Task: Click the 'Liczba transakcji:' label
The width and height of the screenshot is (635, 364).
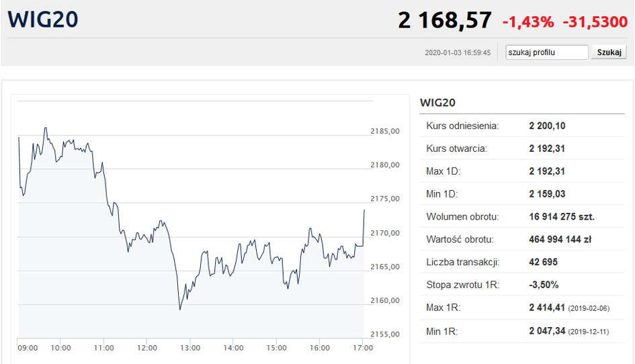Action: (x=462, y=262)
